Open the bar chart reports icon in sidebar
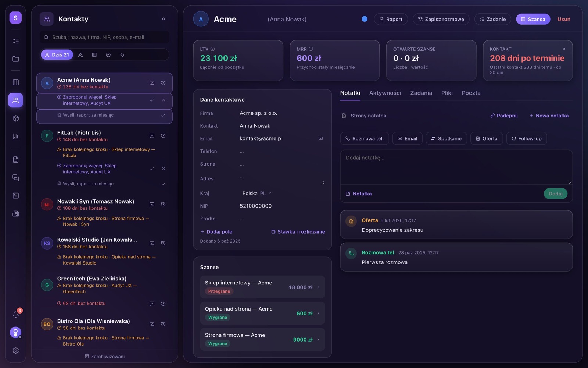588x368 pixels. pyautogui.click(x=15, y=136)
